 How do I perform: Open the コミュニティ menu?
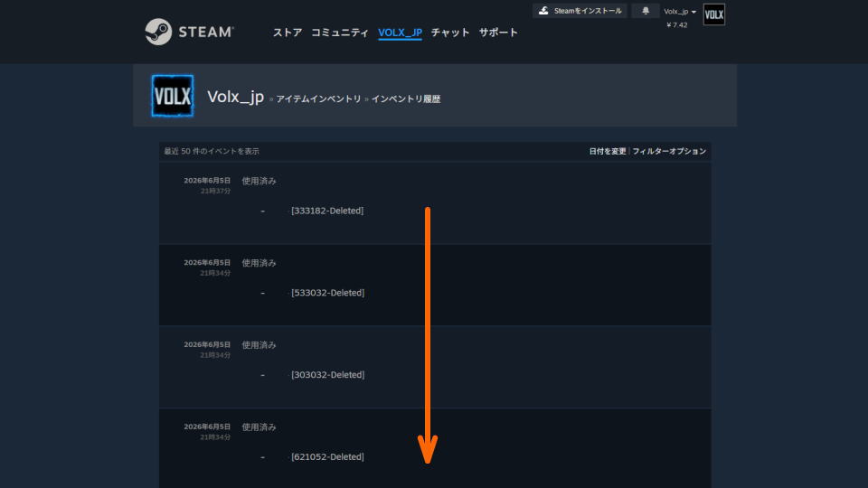coord(339,33)
